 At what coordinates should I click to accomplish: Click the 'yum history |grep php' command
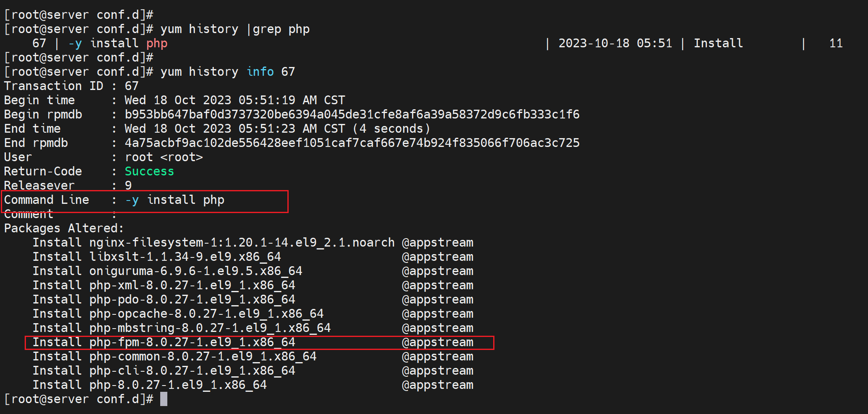coord(235,29)
